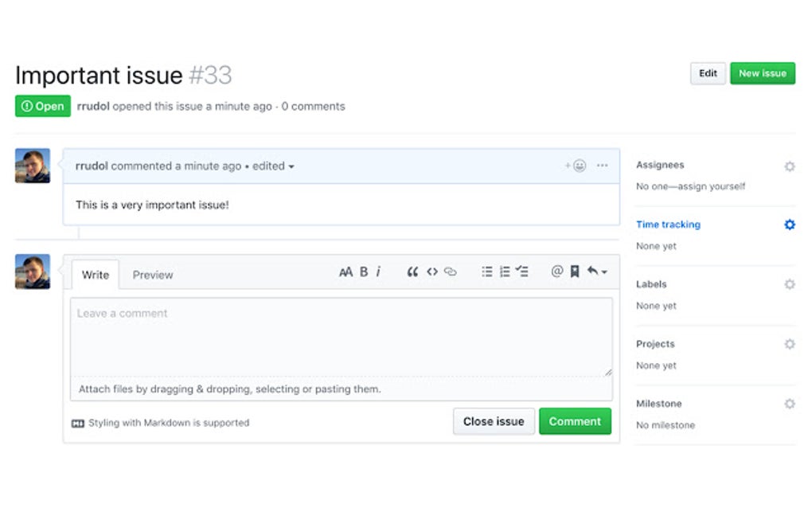
Task: Add a bulleted list
Action: pyautogui.click(x=486, y=272)
